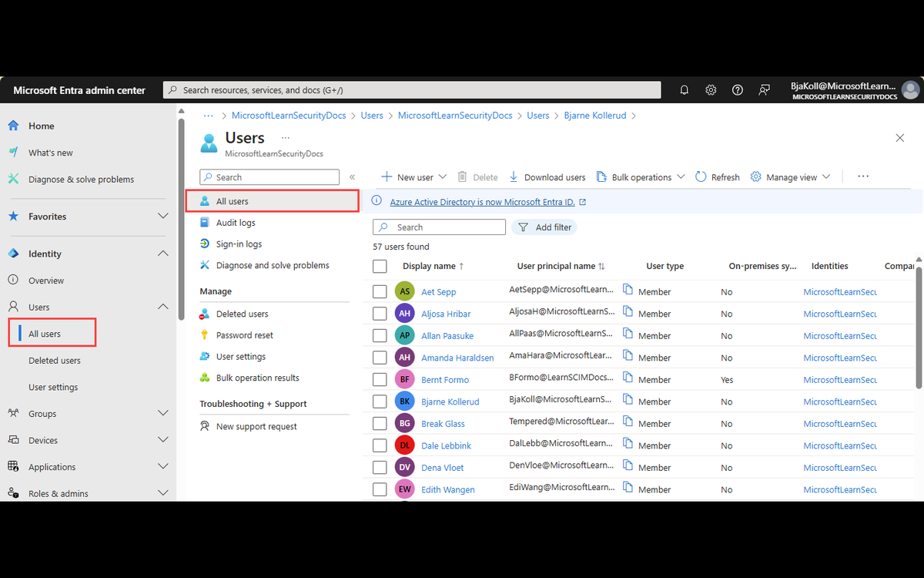Open the New user dropdown
This screenshot has width=924, height=578.
pyautogui.click(x=413, y=177)
